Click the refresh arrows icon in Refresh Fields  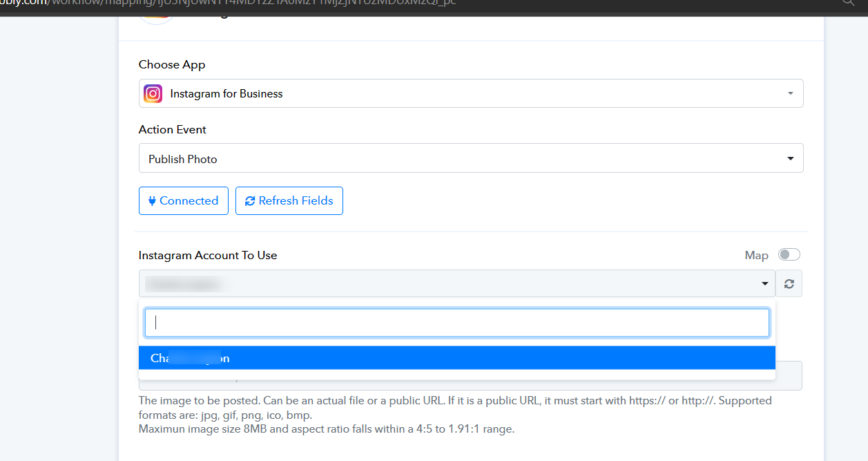(x=250, y=201)
